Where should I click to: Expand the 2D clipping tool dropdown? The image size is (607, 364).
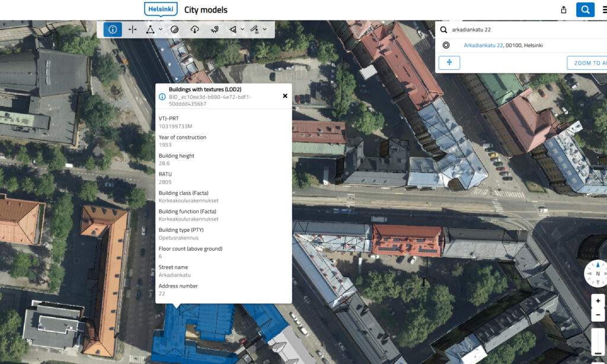click(x=264, y=29)
